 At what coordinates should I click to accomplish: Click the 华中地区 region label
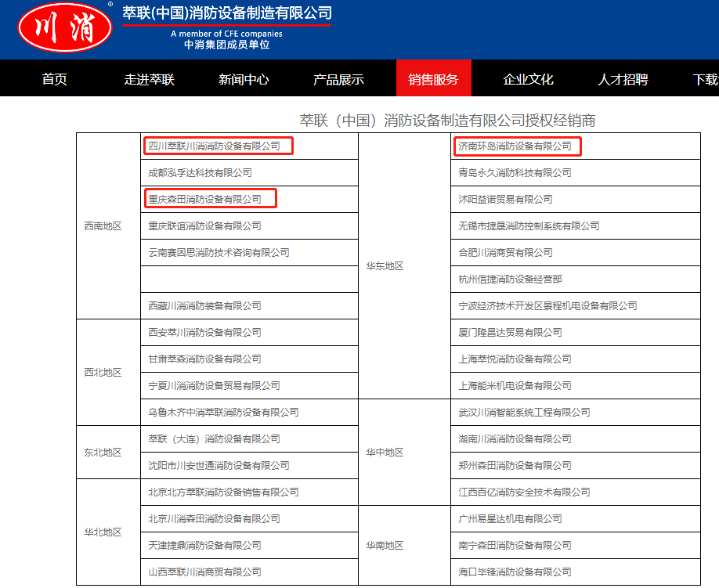pyautogui.click(x=385, y=453)
